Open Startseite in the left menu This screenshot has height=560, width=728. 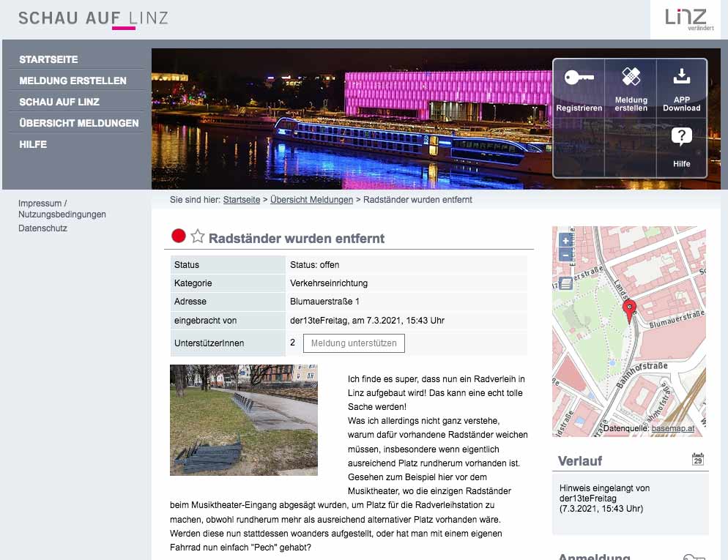tap(48, 59)
